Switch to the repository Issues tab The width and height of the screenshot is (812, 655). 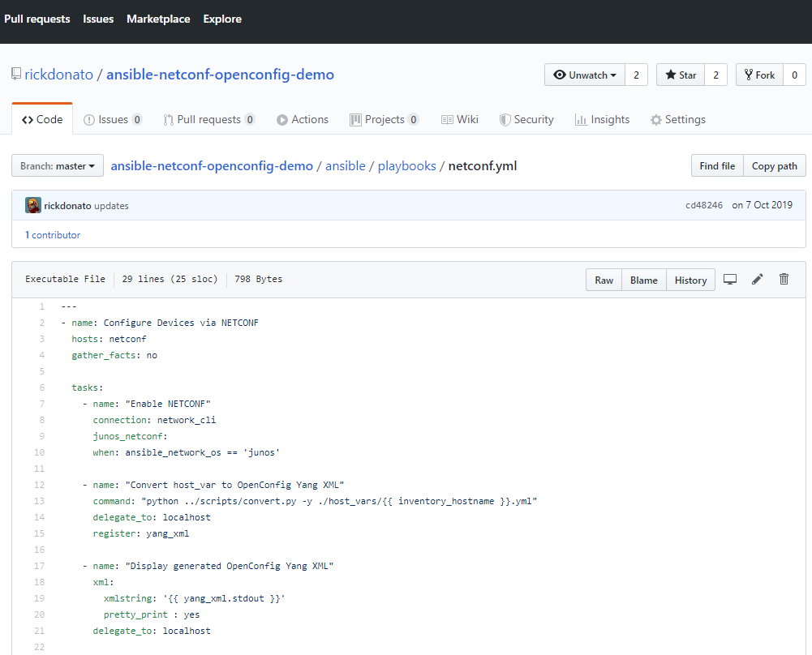pyautogui.click(x=113, y=119)
